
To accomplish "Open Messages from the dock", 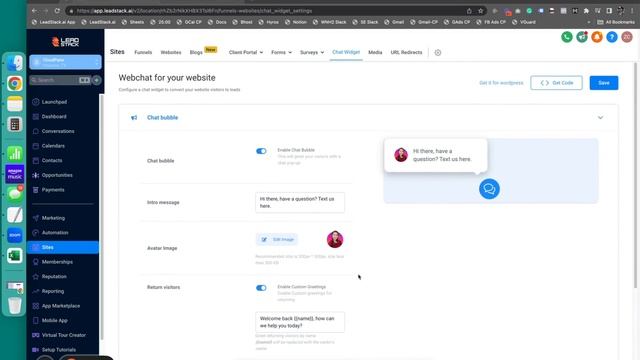I will pyautogui.click(x=15, y=194).
